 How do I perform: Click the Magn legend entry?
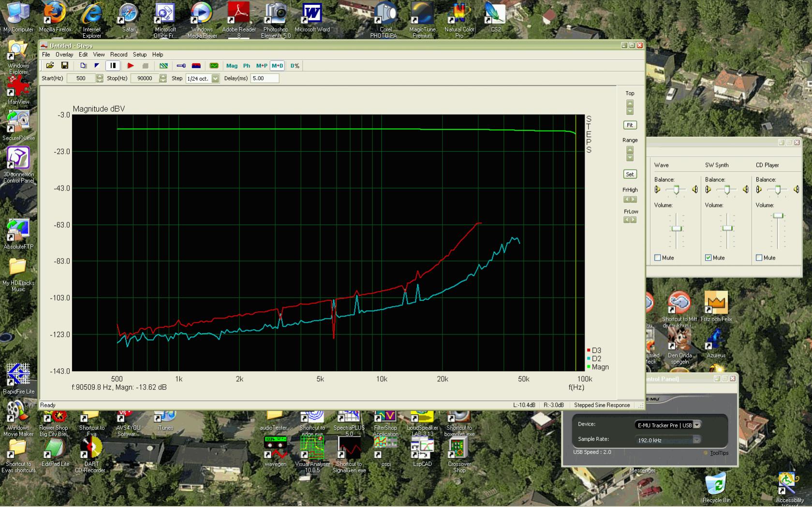coord(598,367)
